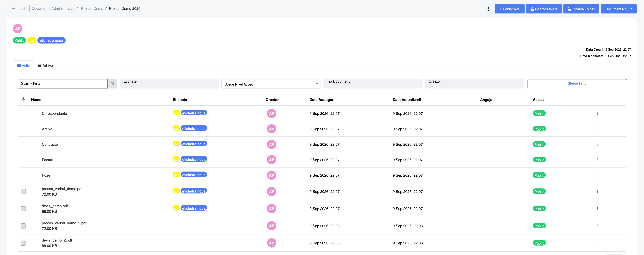Click the Data Actualizarii column header
Image resolution: width=644 pixels, height=255 pixels.
point(407,100)
